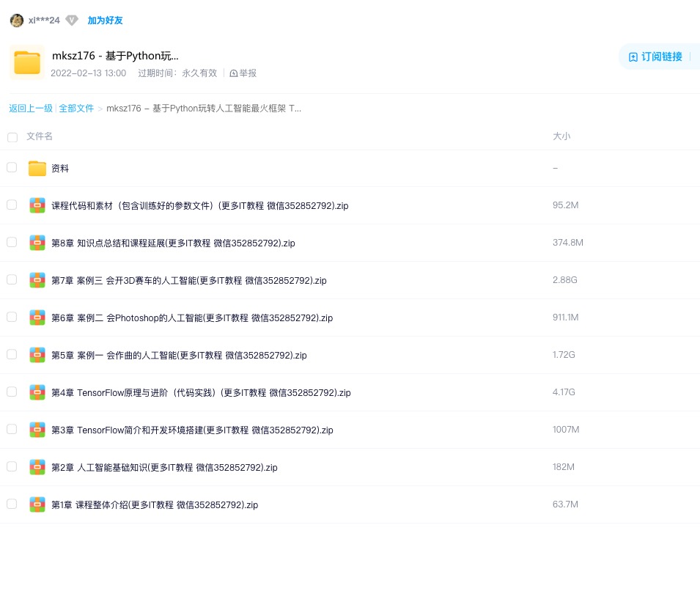Navigate to 全部文件 breadcrumb
This screenshot has width=700, height=591.
pyautogui.click(x=76, y=109)
